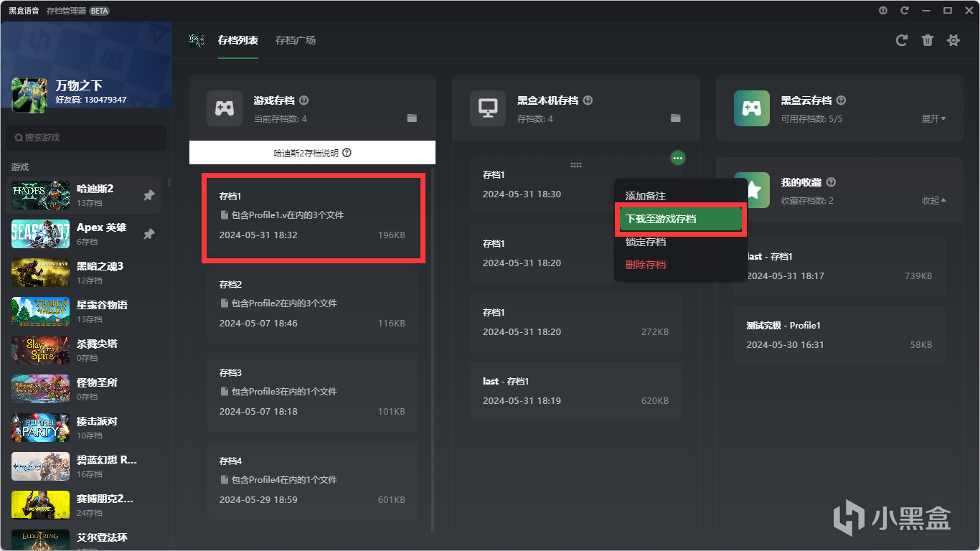Select 揍击派对 in game list
The image size is (980, 551).
[x=83, y=428]
